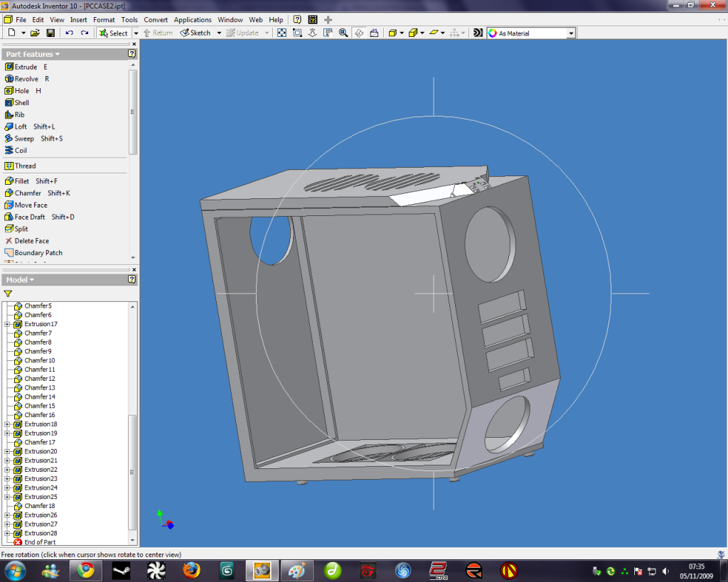The image size is (728, 582).
Task: Open Steam from the taskbar
Action: (x=121, y=571)
